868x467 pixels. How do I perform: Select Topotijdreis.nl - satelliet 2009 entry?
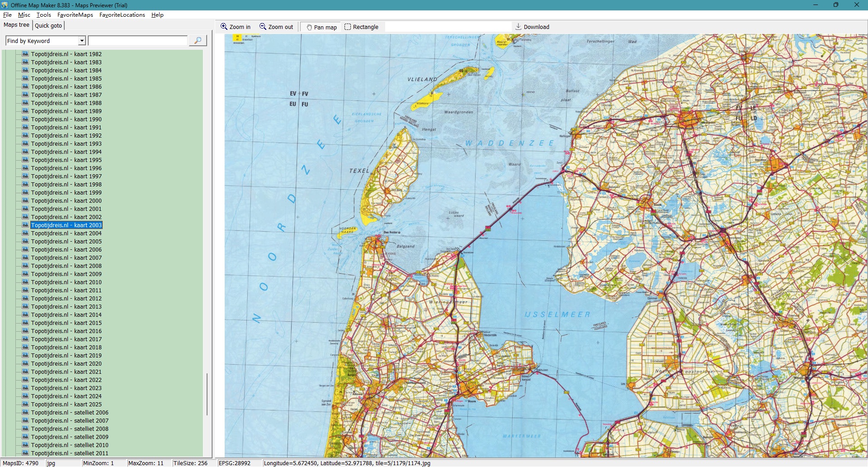70,437
